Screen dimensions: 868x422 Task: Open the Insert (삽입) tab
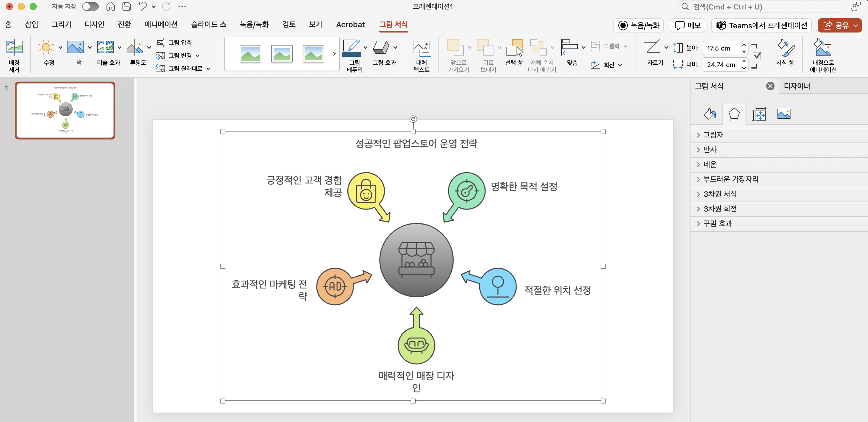pyautogui.click(x=31, y=24)
